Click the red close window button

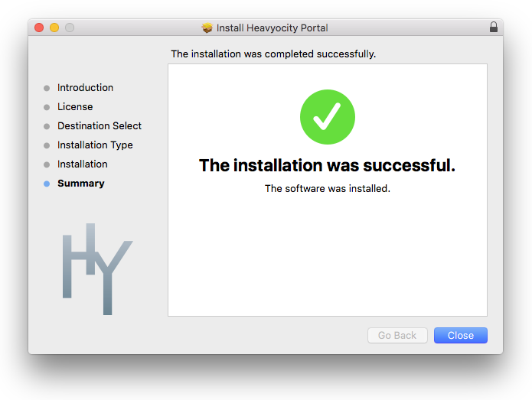click(x=39, y=28)
